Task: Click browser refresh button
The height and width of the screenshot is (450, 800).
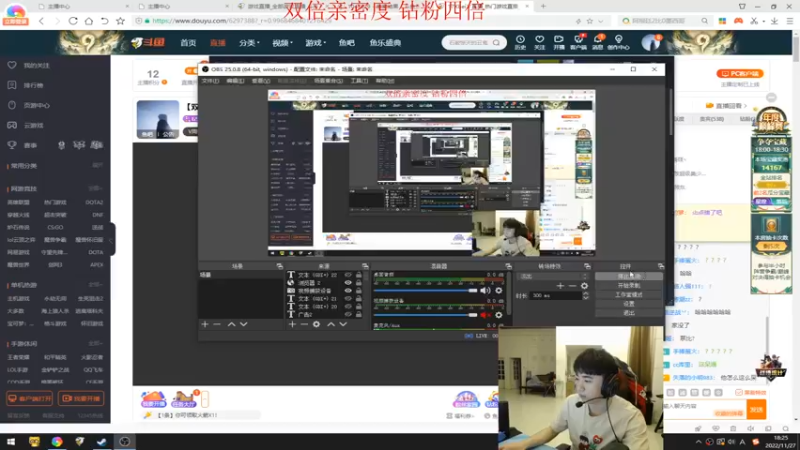Action: pos(73,21)
